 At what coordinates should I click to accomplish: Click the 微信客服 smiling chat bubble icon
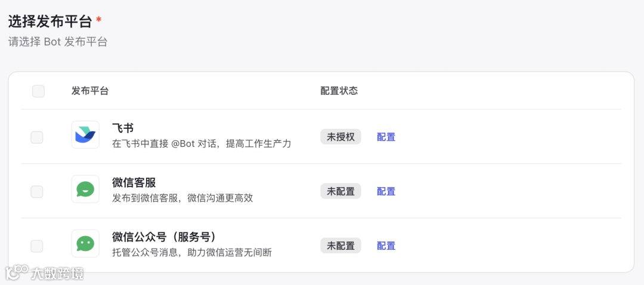(x=85, y=190)
